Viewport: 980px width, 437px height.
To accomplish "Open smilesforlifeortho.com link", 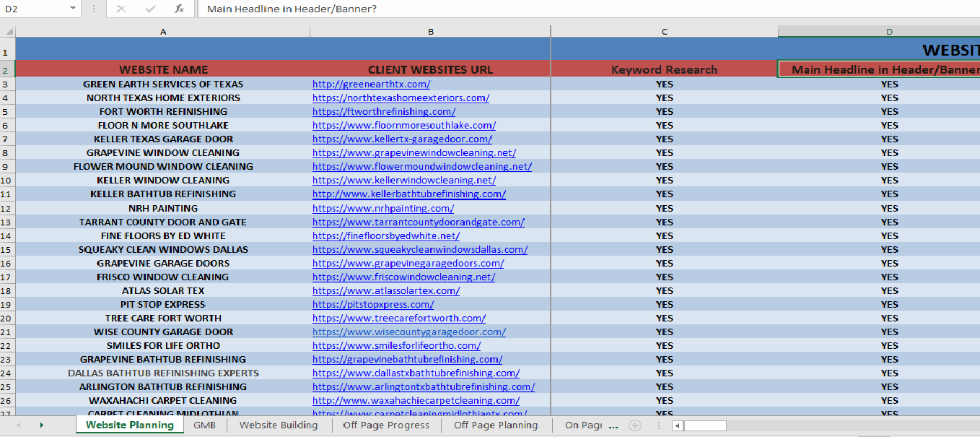I will (x=396, y=345).
